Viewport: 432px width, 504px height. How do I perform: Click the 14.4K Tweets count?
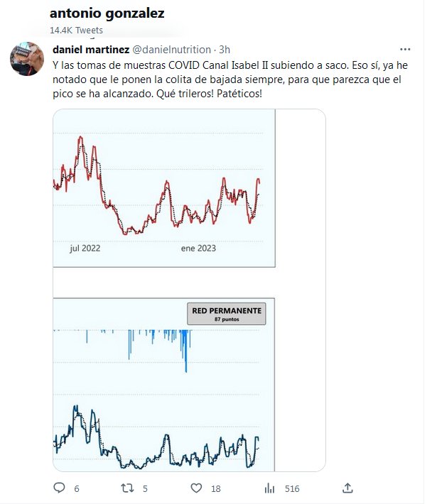[76, 31]
